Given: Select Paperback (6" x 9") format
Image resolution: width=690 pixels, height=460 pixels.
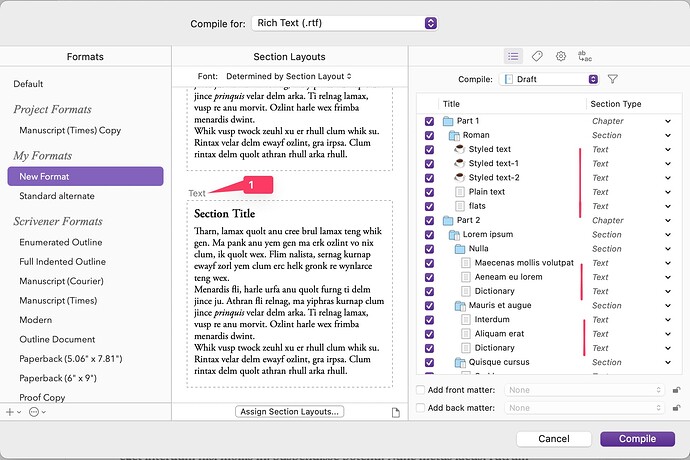Looking at the screenshot, I should coord(58,378).
